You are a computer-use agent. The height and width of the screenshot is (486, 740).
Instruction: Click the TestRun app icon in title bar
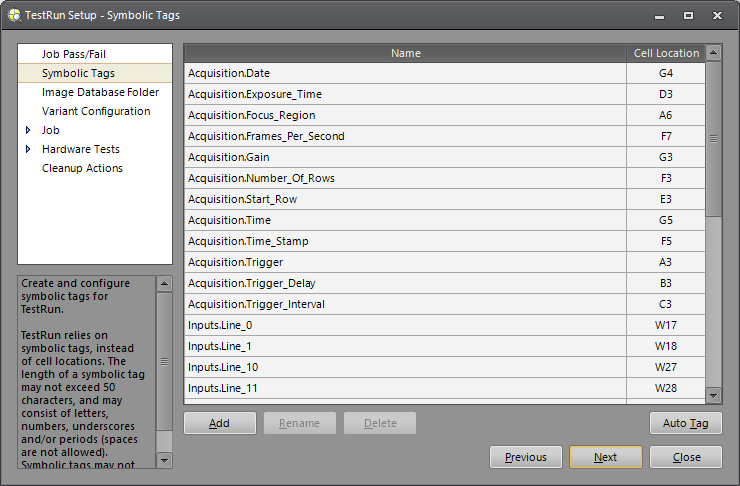pos(13,15)
